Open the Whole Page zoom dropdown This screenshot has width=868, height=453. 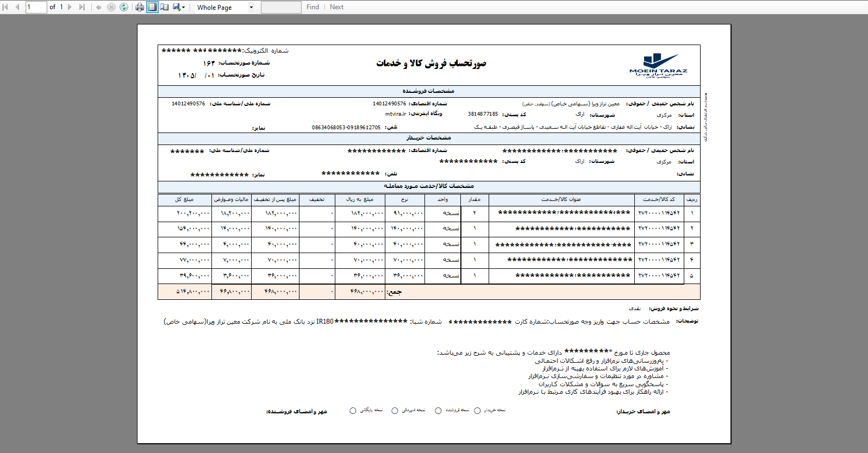pos(225,7)
